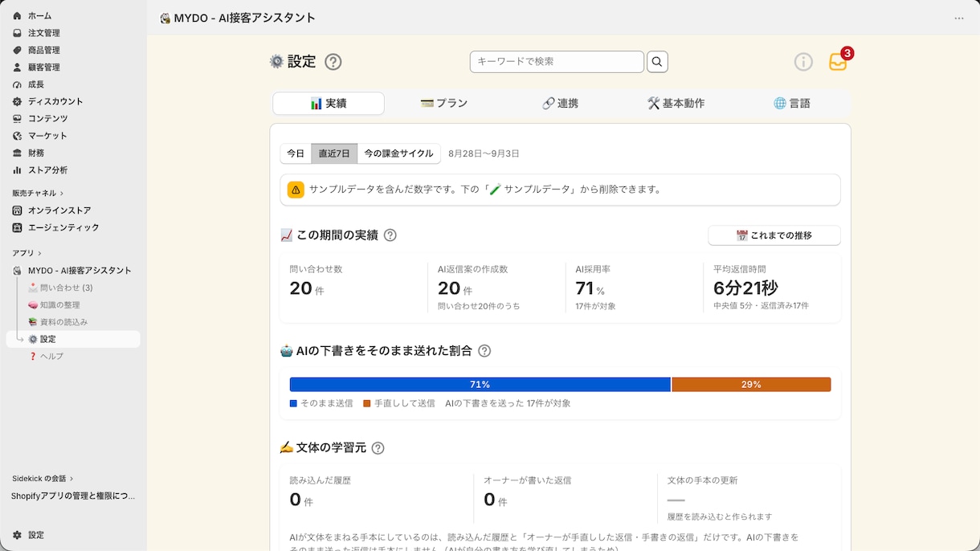Click AI返信案の作成数 stat card
This screenshot has height=551, width=980.
click(x=496, y=288)
